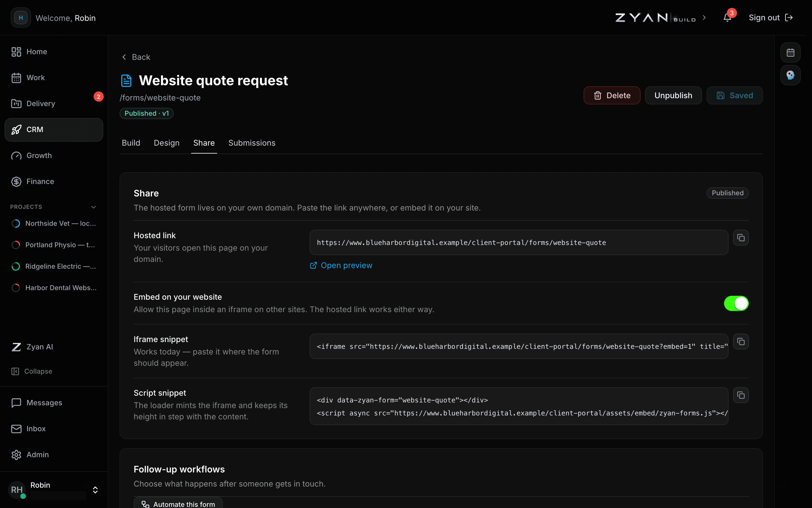Click the Published status pill in Share card
This screenshot has width=812, height=508.
point(727,193)
